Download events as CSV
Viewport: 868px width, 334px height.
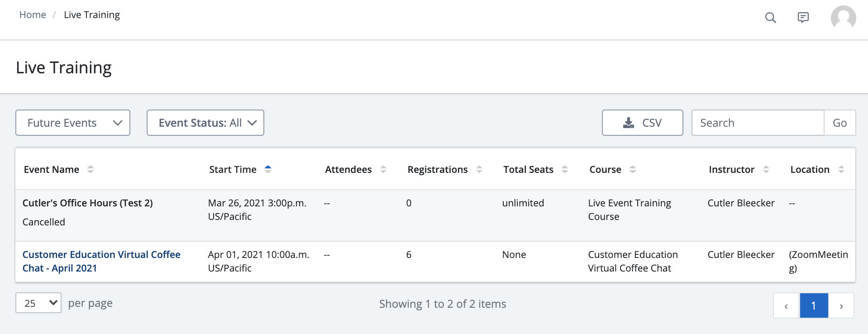[x=642, y=123]
